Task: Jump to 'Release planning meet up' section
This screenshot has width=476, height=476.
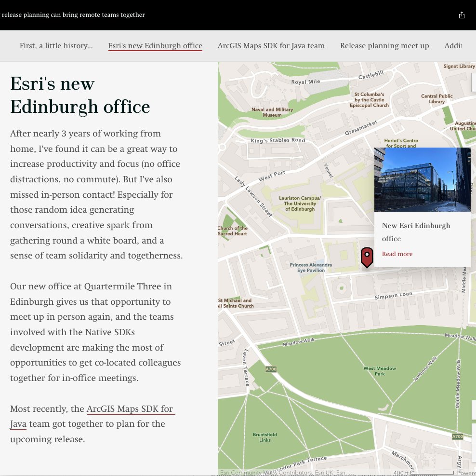Action: tap(384, 46)
